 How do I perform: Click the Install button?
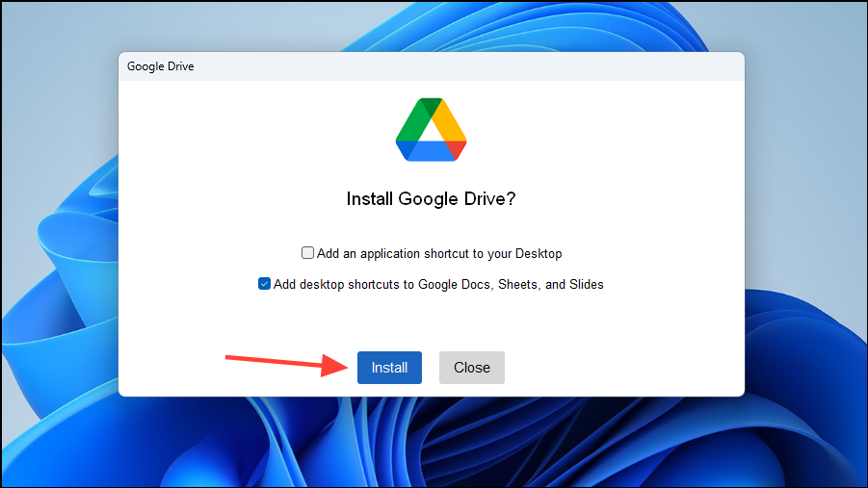(389, 368)
